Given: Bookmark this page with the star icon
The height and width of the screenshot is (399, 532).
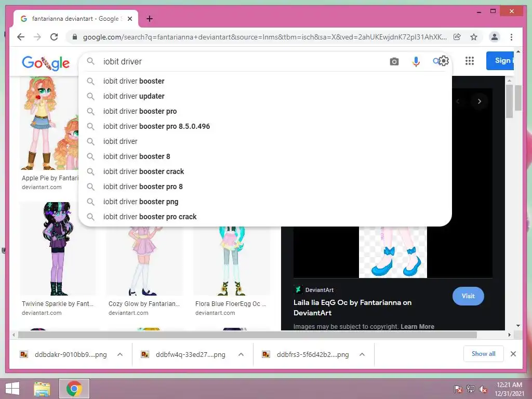Looking at the screenshot, I should 474,37.
